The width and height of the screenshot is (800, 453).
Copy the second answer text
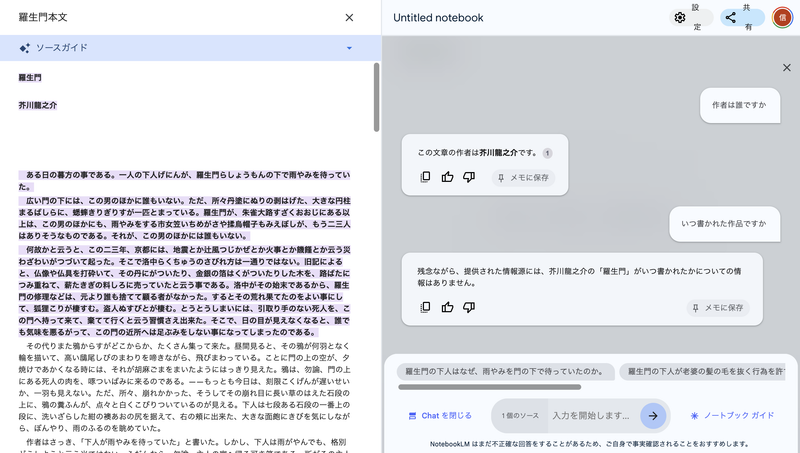[x=425, y=307]
